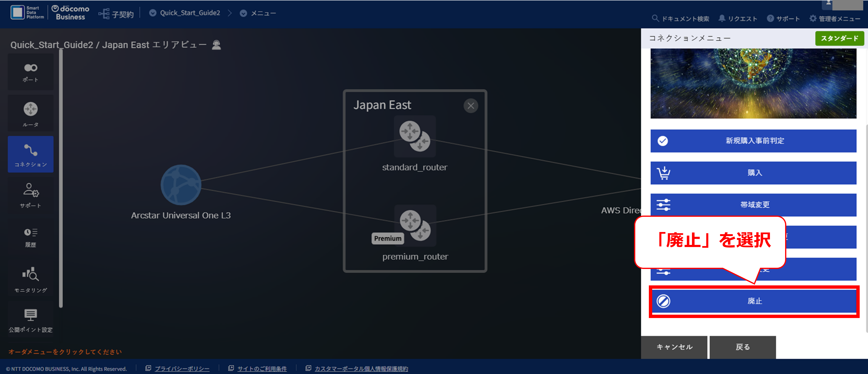Open the ポート sidebar icon
Viewport: 868px width, 374px height.
[x=30, y=72]
